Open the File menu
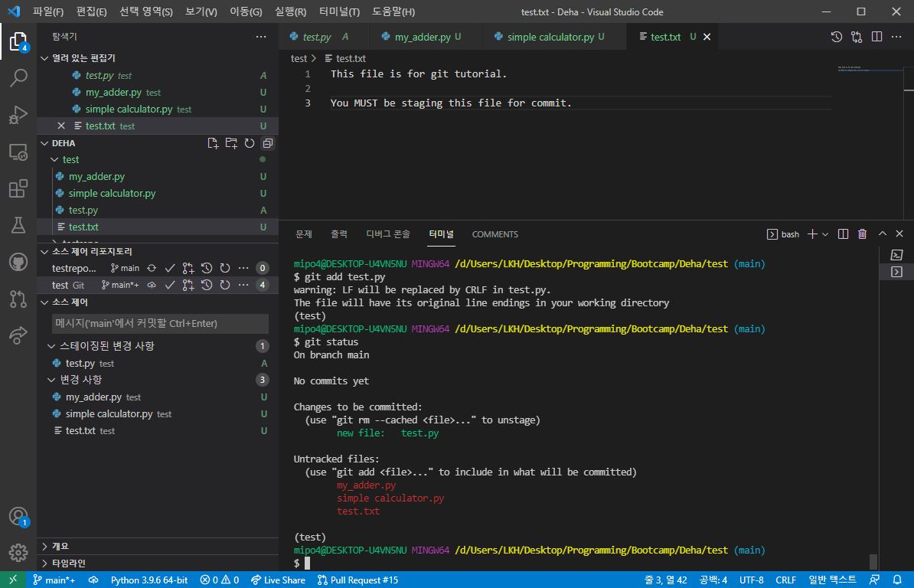 (x=47, y=11)
